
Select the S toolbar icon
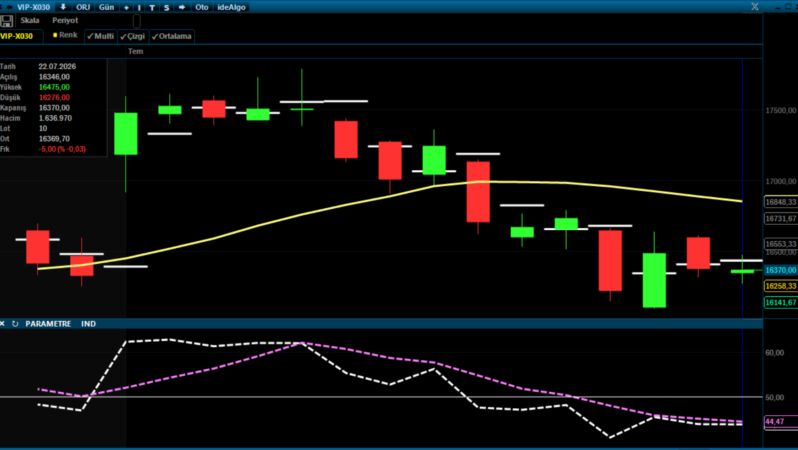tap(166, 7)
